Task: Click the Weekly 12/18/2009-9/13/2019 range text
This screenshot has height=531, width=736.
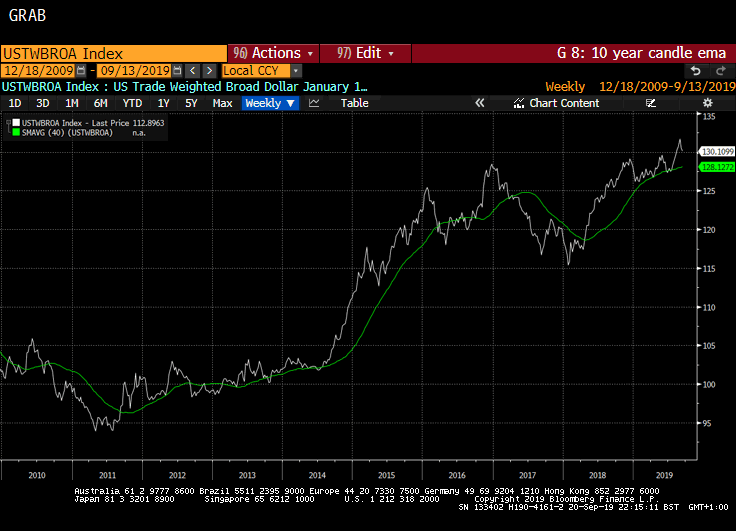Action: pyautogui.click(x=640, y=87)
